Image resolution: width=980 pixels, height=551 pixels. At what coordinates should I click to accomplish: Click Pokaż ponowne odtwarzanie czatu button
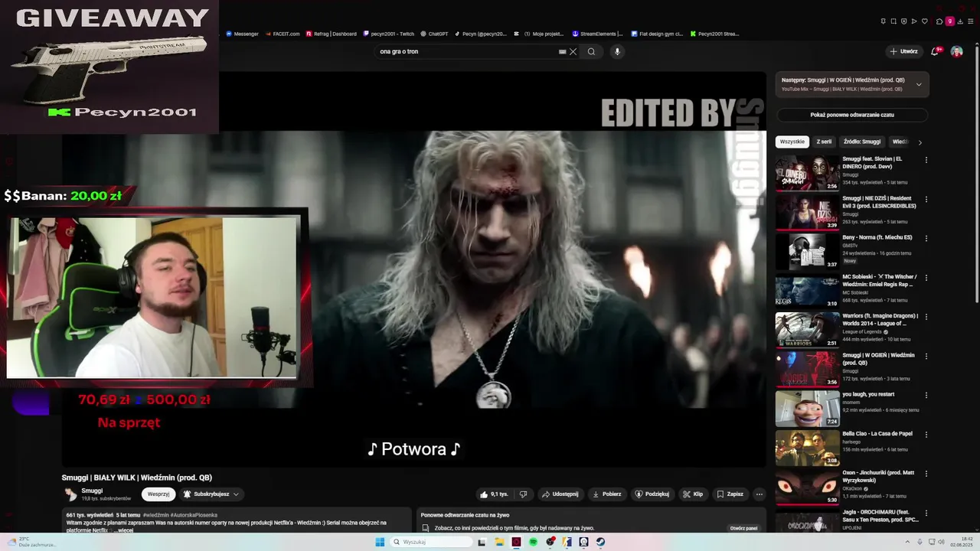click(852, 115)
